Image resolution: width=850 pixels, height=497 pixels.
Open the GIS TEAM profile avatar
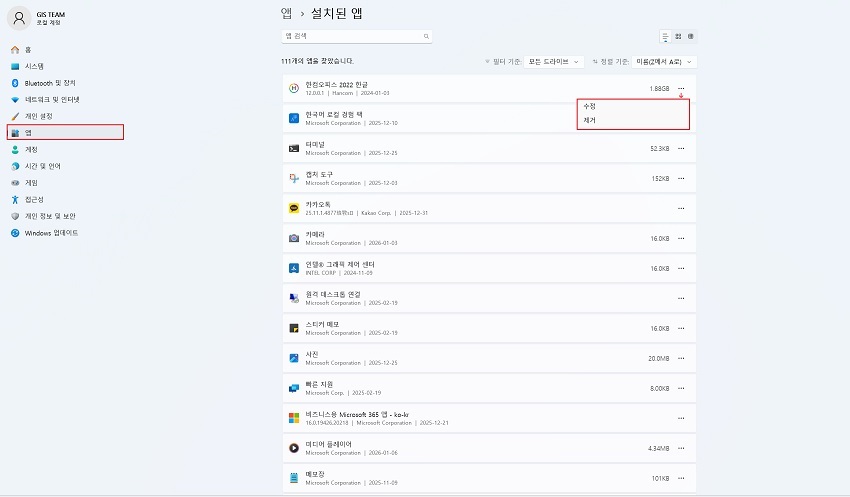pyautogui.click(x=19, y=18)
